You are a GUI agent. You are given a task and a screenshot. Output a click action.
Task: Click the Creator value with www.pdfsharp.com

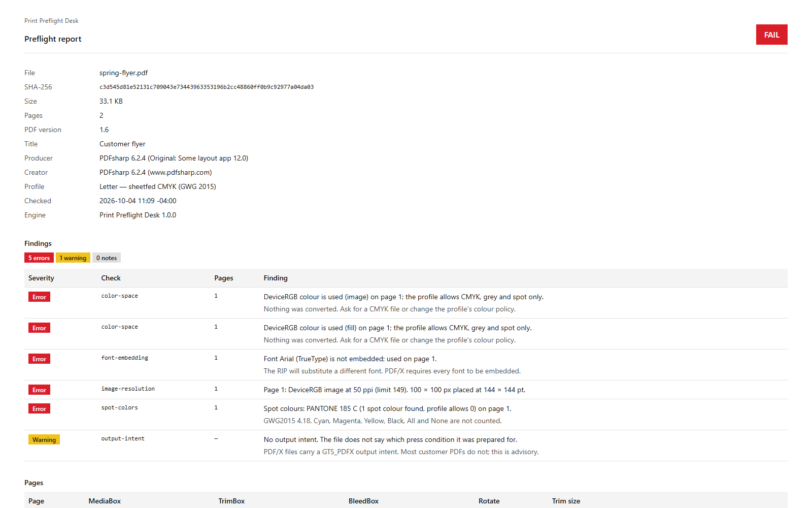(155, 172)
